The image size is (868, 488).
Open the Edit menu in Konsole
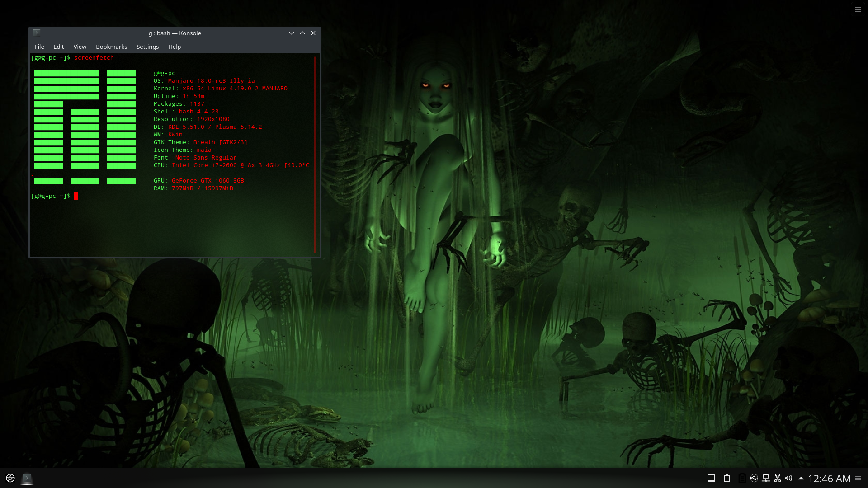pos(58,47)
